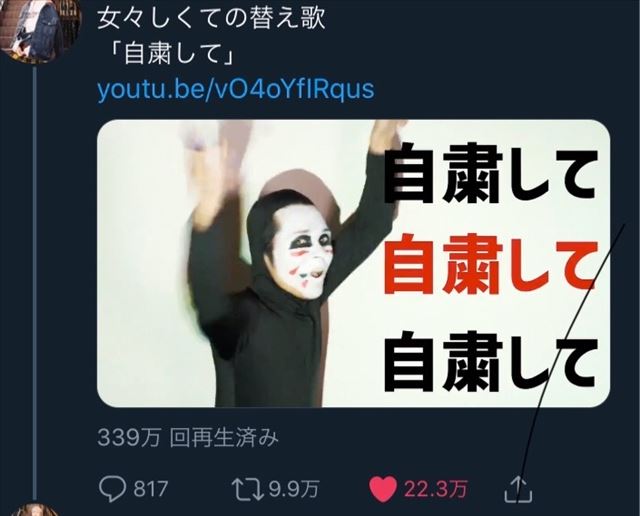Open the reply speech bubble icon

[112, 489]
